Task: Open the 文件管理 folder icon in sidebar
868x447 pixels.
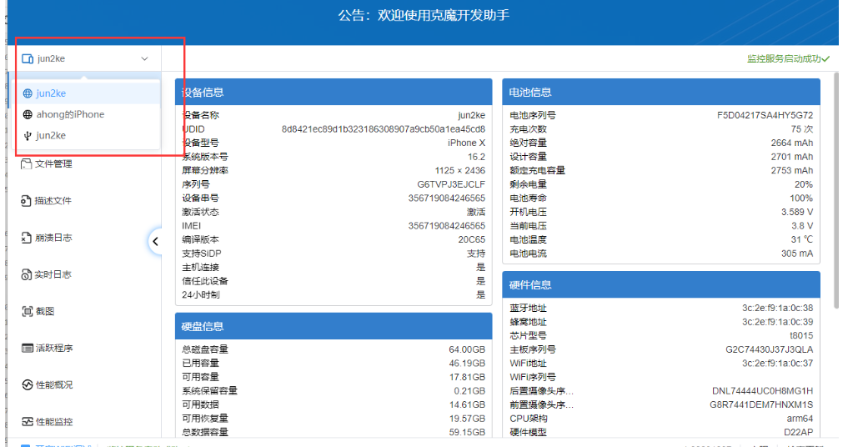Action: pos(26,164)
